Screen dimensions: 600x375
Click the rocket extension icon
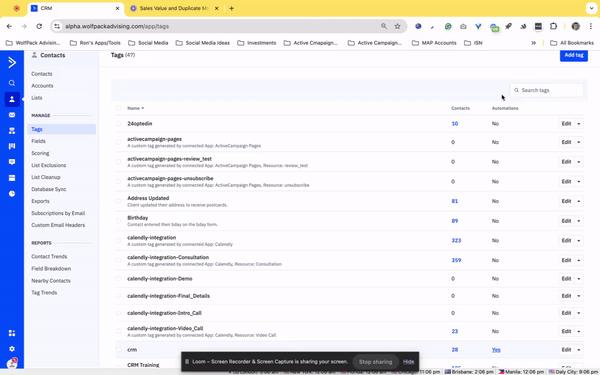(x=508, y=26)
